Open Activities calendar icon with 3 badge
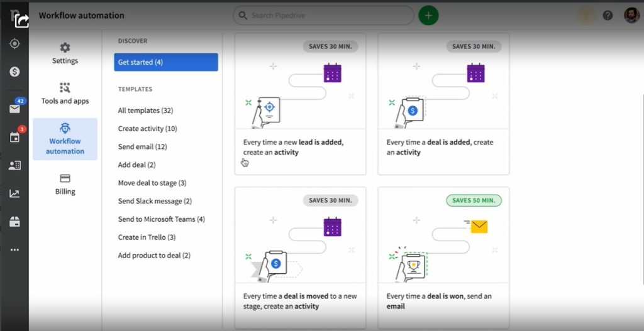This screenshot has height=331, width=644. (x=14, y=138)
